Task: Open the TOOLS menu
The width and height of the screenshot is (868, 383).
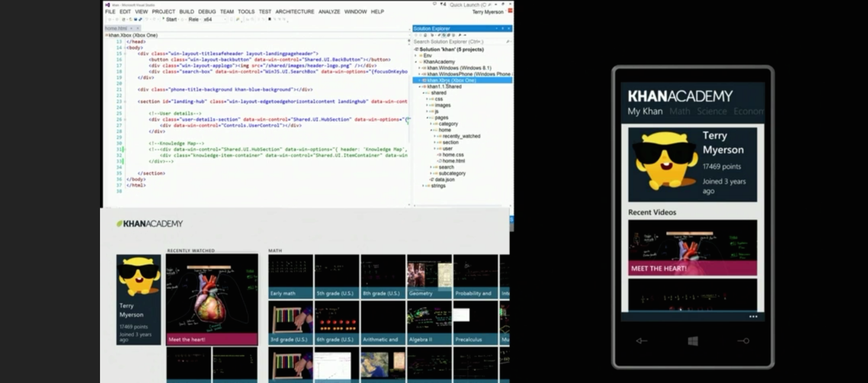Action: coord(246,12)
